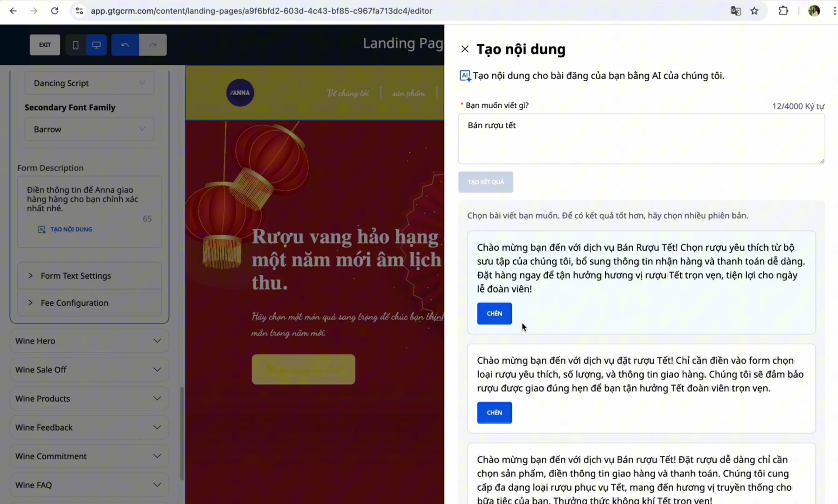Image resolution: width=838 pixels, height=504 pixels.
Task: Expand the Wine Products section
Action: click(89, 399)
